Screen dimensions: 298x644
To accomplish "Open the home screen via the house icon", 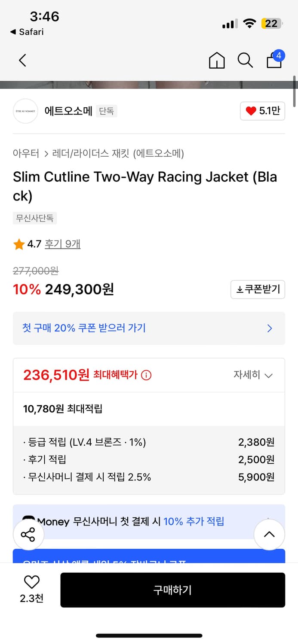I will pos(217,61).
